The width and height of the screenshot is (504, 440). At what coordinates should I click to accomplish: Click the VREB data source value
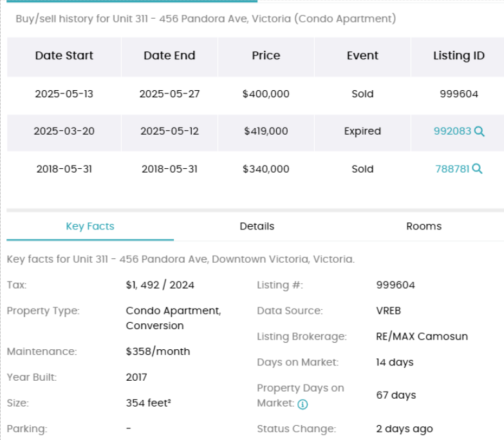click(388, 311)
